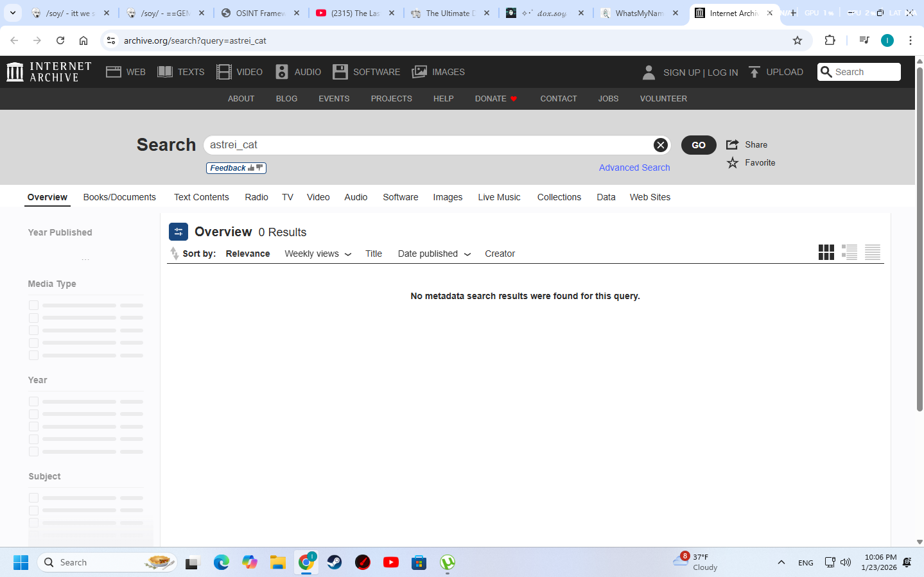Switch to compact list view
The width and height of the screenshot is (924, 577).
click(x=872, y=252)
